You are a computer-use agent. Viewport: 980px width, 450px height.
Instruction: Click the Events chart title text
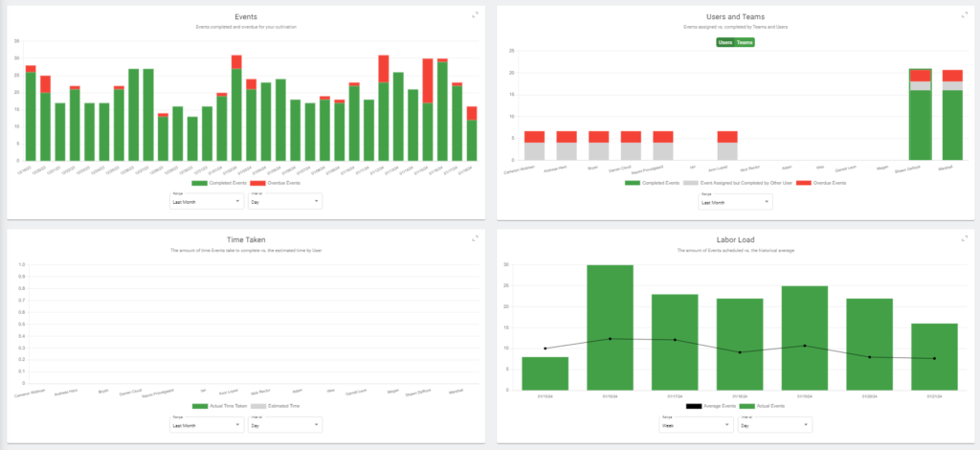coord(246,17)
